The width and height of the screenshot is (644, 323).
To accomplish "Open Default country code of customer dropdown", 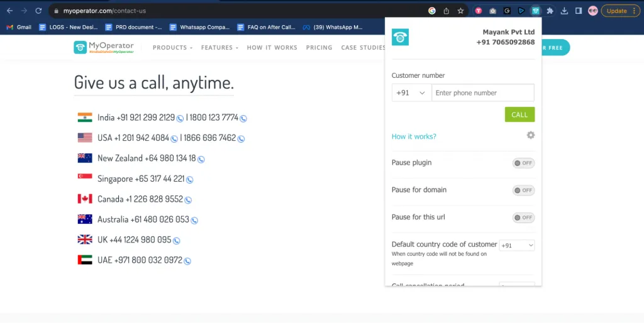I will coord(517,246).
